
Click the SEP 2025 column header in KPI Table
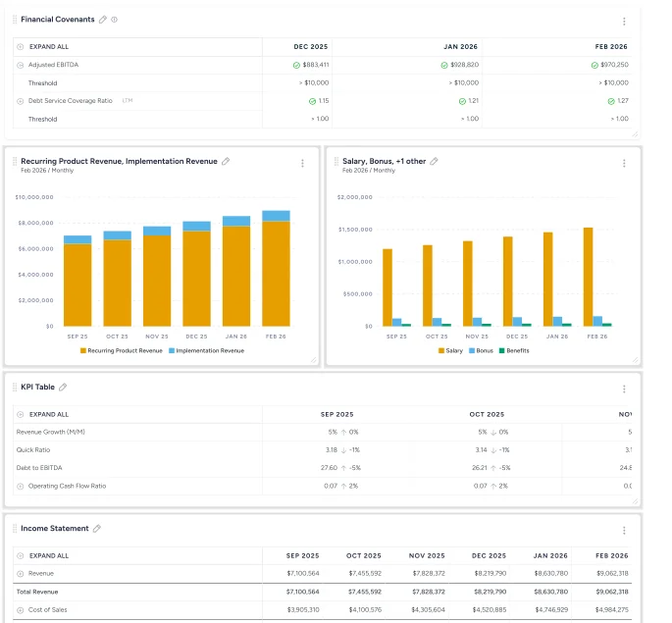point(337,415)
